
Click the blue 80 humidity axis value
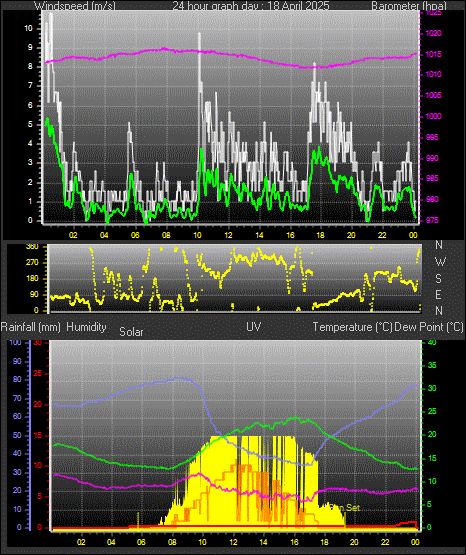17,380
